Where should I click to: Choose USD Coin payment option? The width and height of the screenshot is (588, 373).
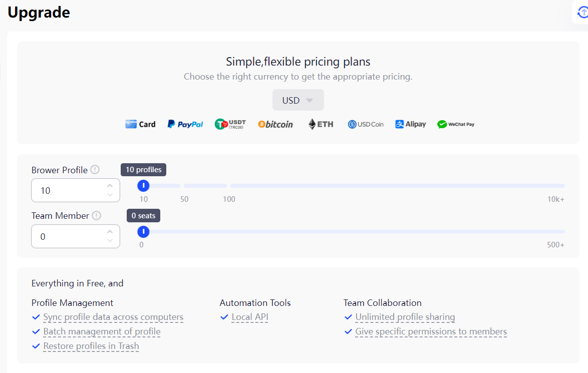(365, 124)
